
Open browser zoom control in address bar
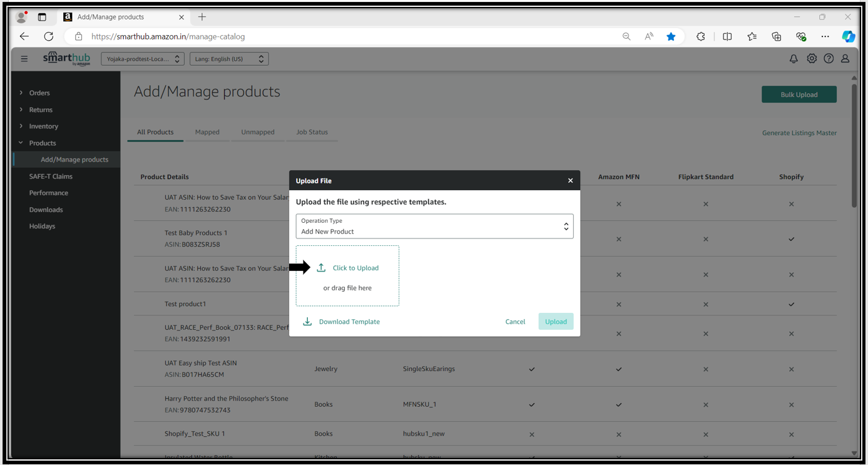point(626,36)
